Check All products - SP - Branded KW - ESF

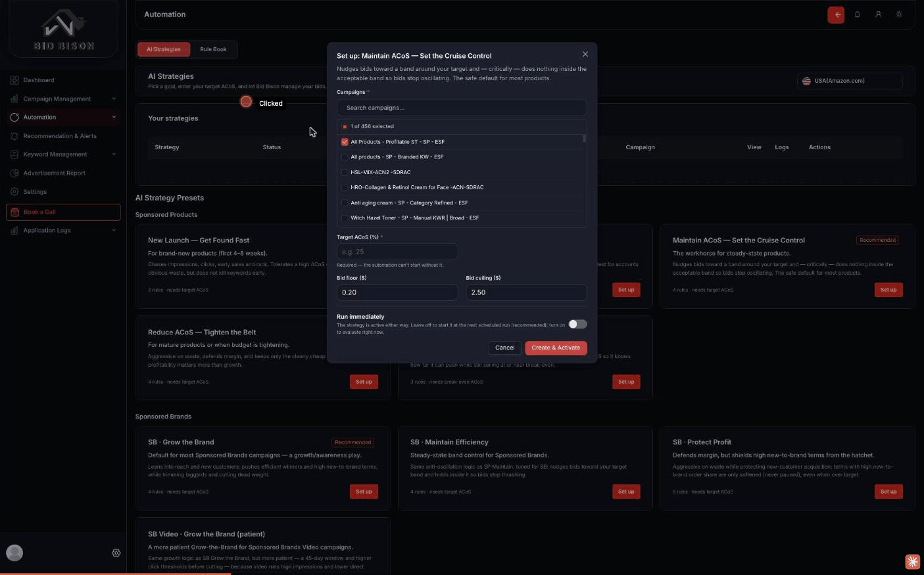(x=345, y=157)
